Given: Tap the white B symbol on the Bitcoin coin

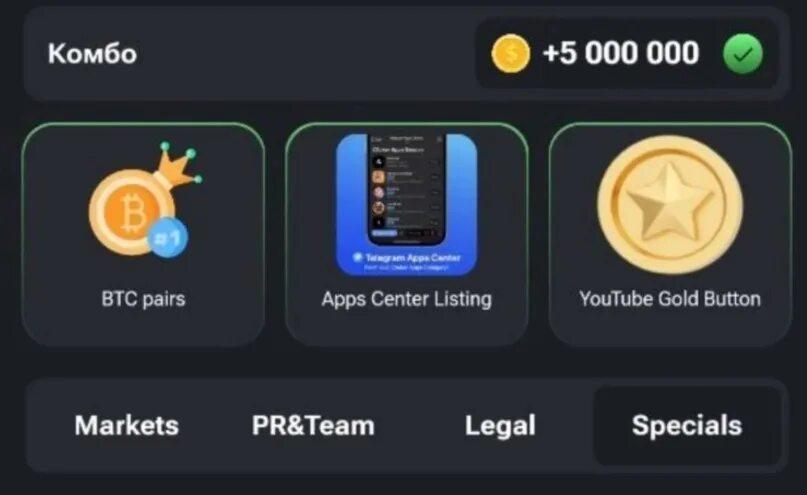Looking at the screenshot, I should 132,213.
